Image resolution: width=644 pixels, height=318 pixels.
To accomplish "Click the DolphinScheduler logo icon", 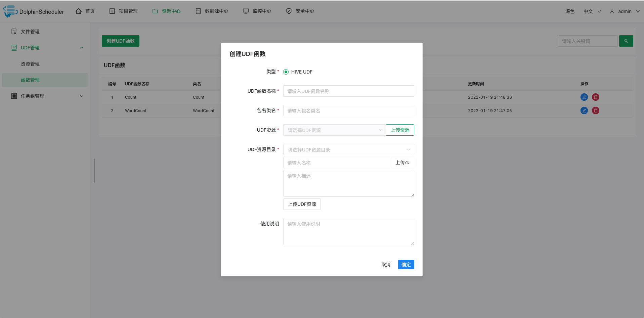I will click(10, 11).
